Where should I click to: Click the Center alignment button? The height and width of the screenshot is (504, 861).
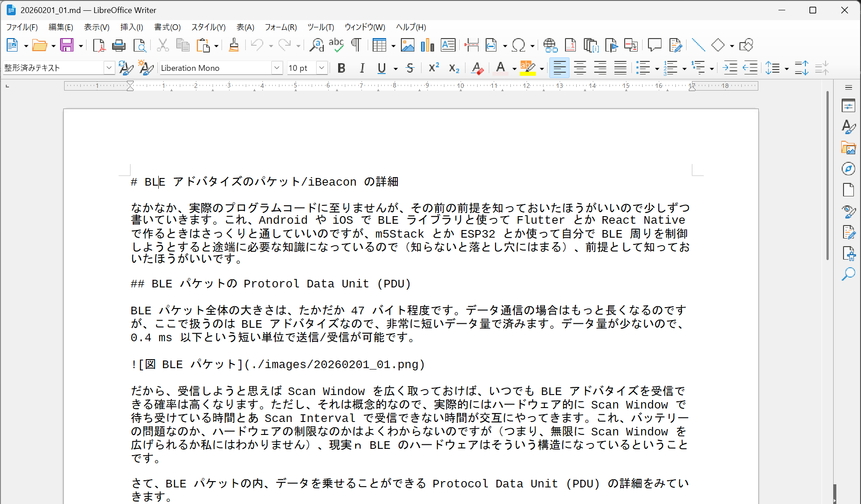pos(580,68)
